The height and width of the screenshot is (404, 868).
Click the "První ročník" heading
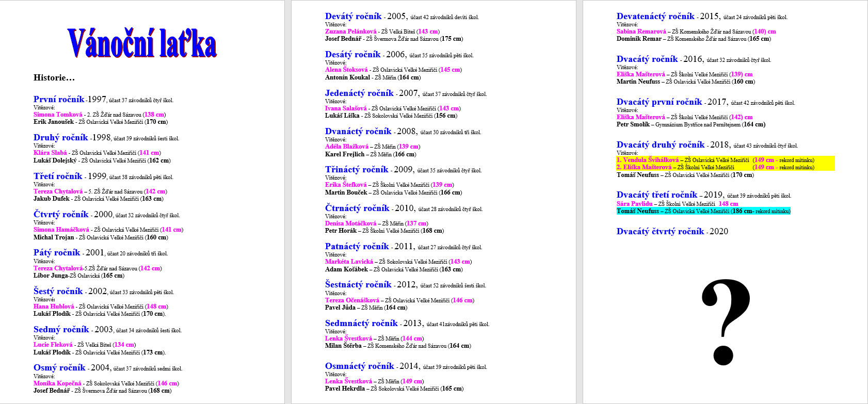pyautogui.click(x=59, y=100)
